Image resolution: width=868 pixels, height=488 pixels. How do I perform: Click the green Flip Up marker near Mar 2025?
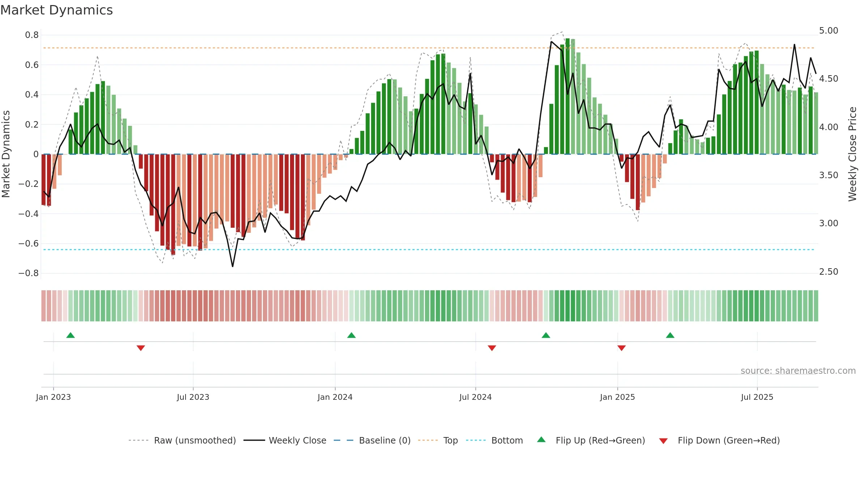click(670, 335)
